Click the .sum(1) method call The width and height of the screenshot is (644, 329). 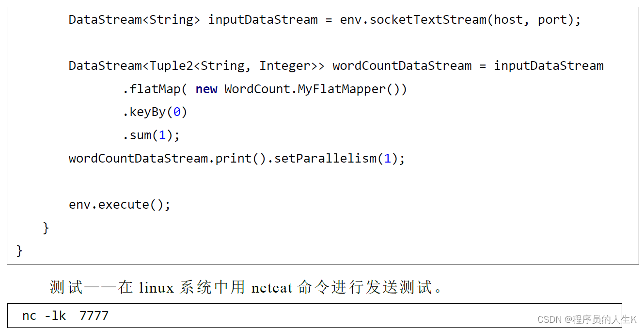(x=151, y=135)
